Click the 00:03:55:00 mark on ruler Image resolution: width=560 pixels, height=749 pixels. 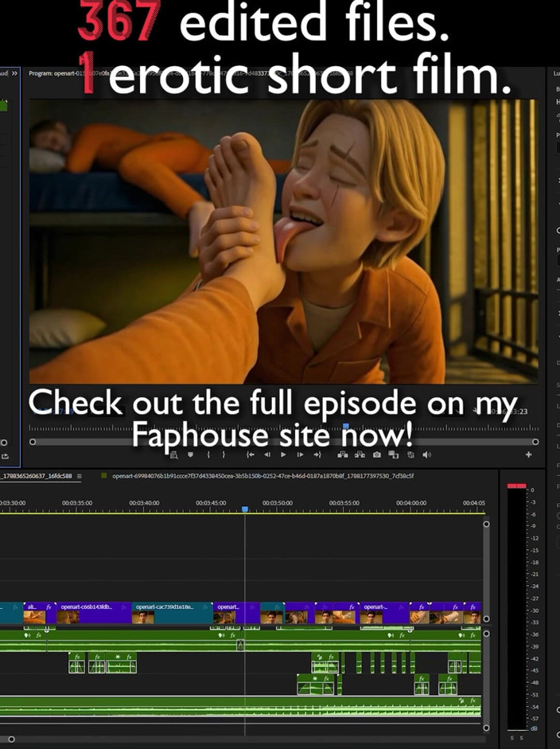point(344,503)
